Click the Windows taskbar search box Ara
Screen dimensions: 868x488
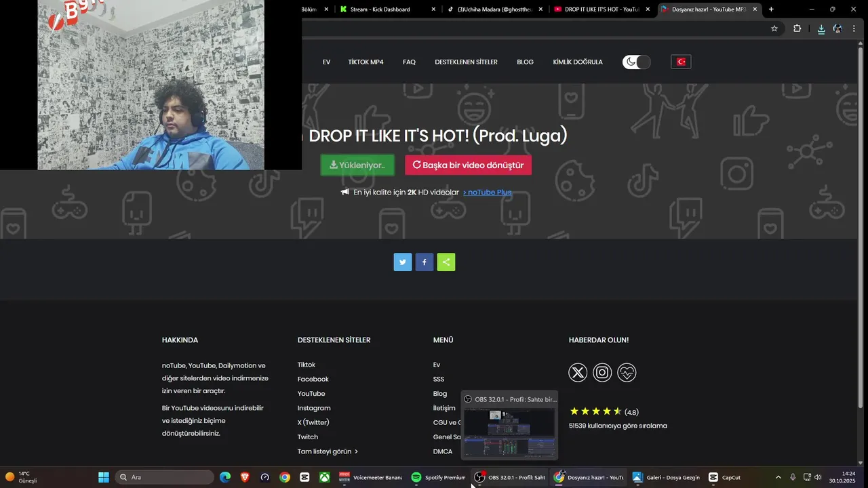tap(165, 477)
